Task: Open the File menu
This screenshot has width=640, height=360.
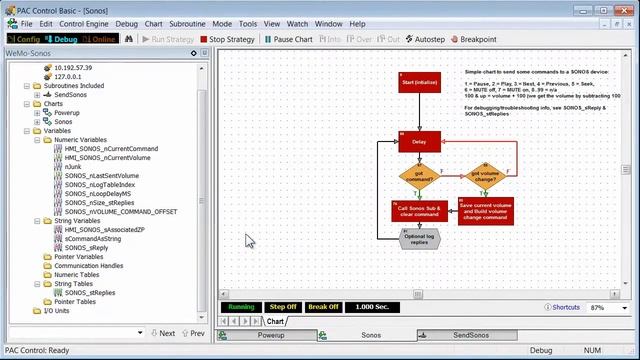Action: (27, 24)
